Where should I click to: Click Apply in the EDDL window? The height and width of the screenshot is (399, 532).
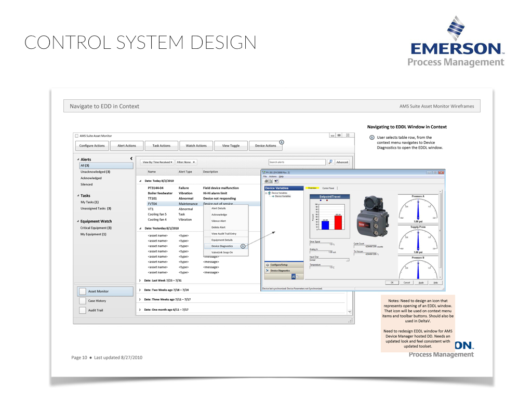421,283
